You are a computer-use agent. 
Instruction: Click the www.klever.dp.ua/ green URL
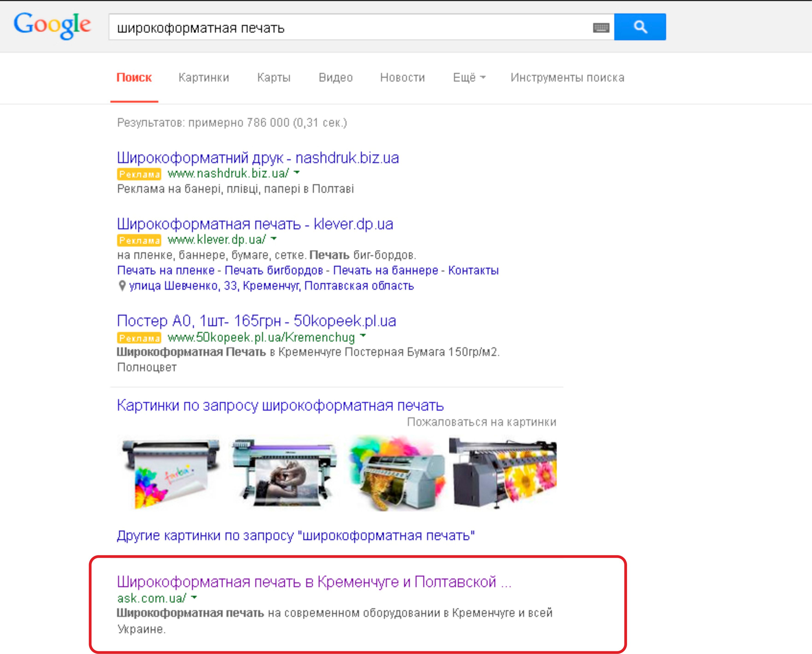click(217, 239)
